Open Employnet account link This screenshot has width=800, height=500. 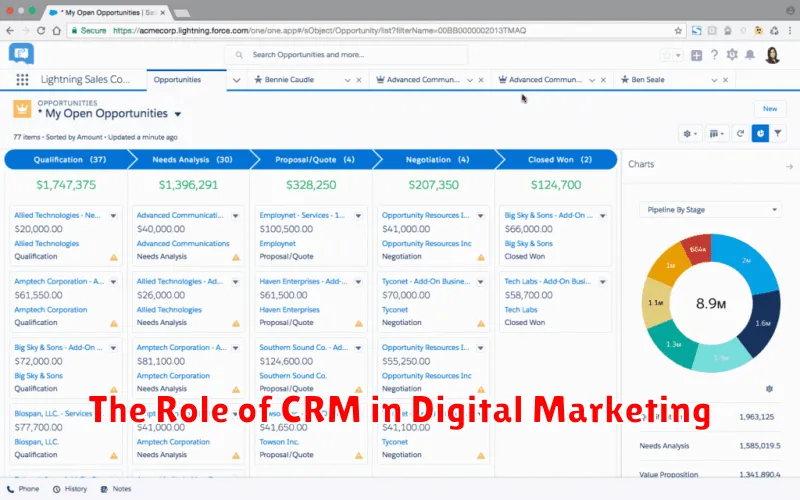pyautogui.click(x=278, y=244)
